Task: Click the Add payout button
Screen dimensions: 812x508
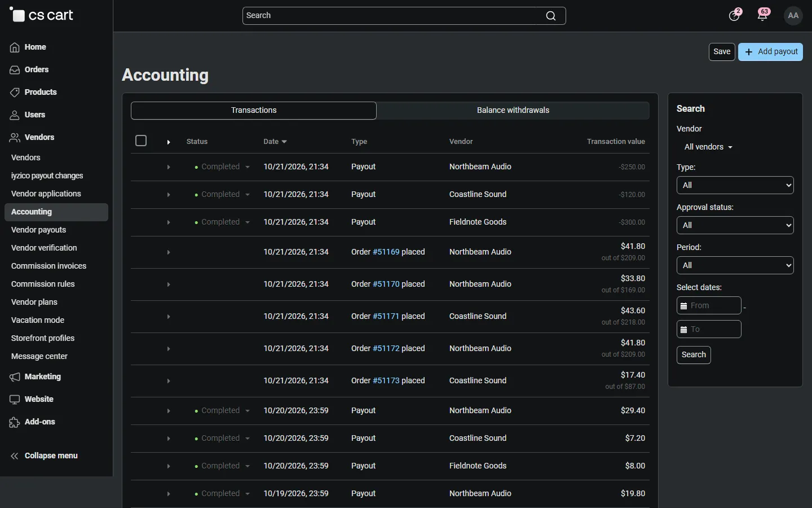Action: click(771, 52)
